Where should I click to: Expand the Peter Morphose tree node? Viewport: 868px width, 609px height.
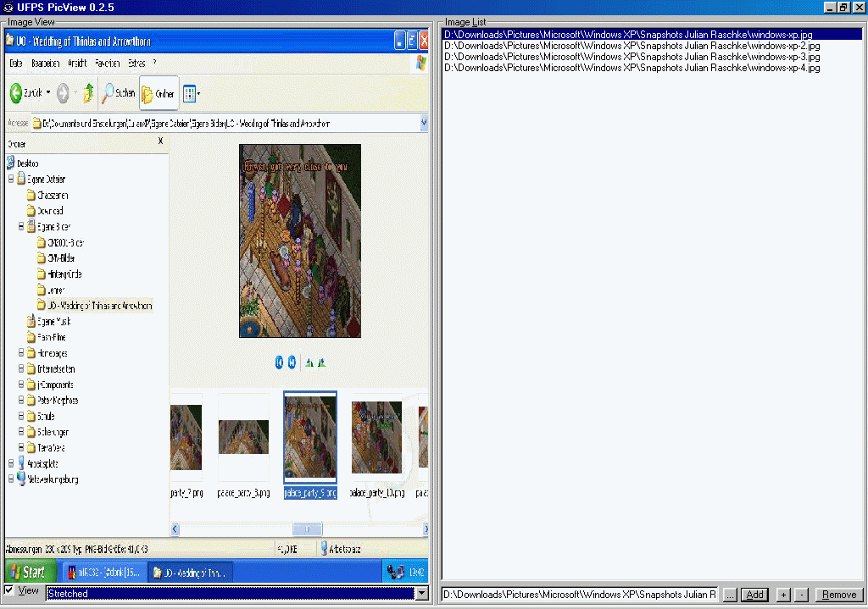(x=21, y=400)
